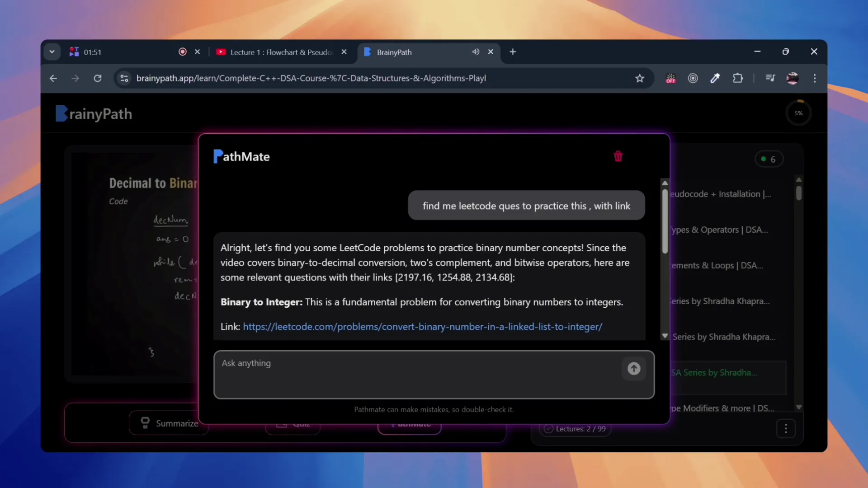The height and width of the screenshot is (488, 868).
Task: Click the Ask anything input field
Action: click(x=434, y=375)
